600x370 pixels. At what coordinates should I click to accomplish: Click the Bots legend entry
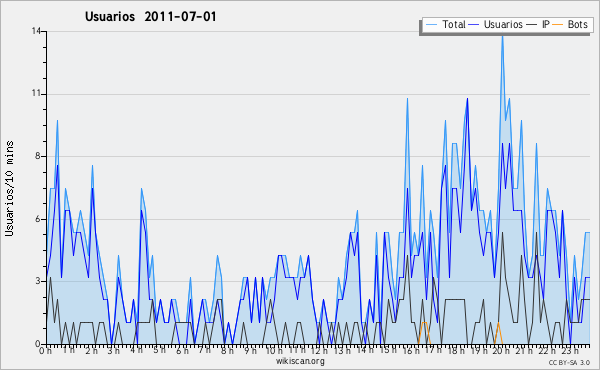tap(571, 24)
